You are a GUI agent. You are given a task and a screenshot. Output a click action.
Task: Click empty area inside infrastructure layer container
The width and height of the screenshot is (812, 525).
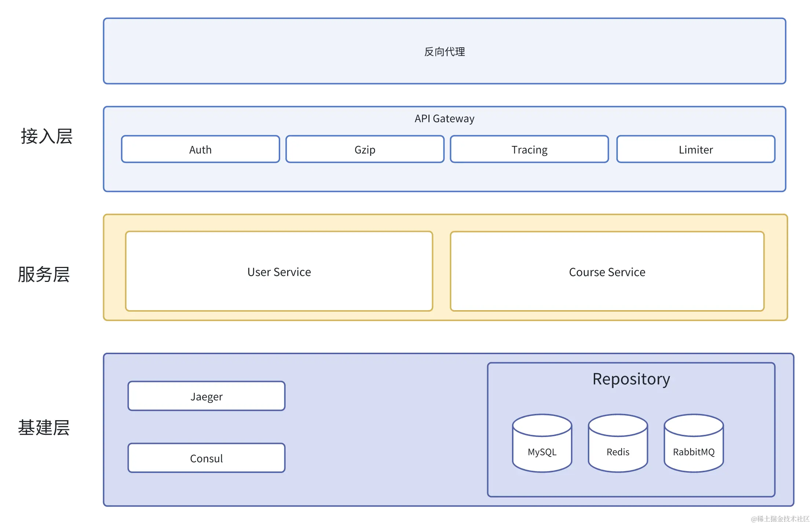coord(385,429)
